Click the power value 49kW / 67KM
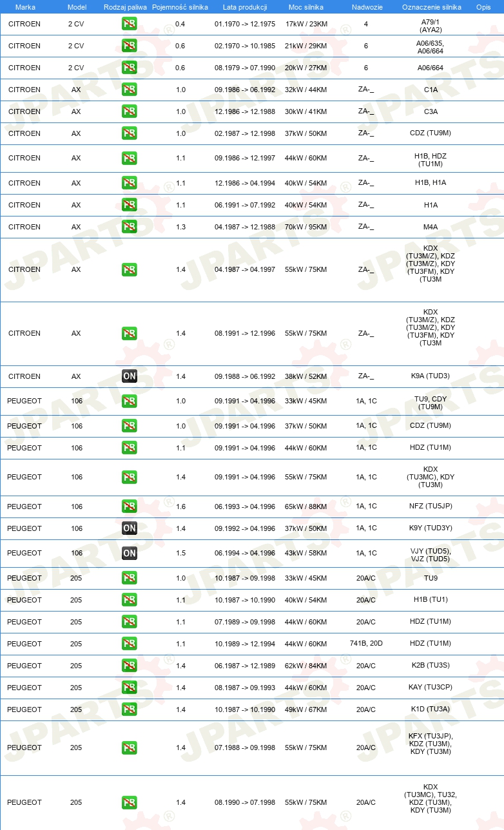This screenshot has width=504, height=830. tap(306, 709)
